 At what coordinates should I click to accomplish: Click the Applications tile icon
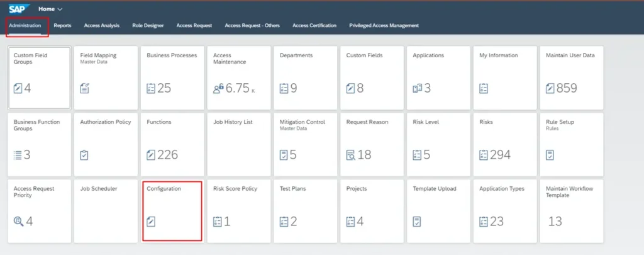click(x=417, y=89)
